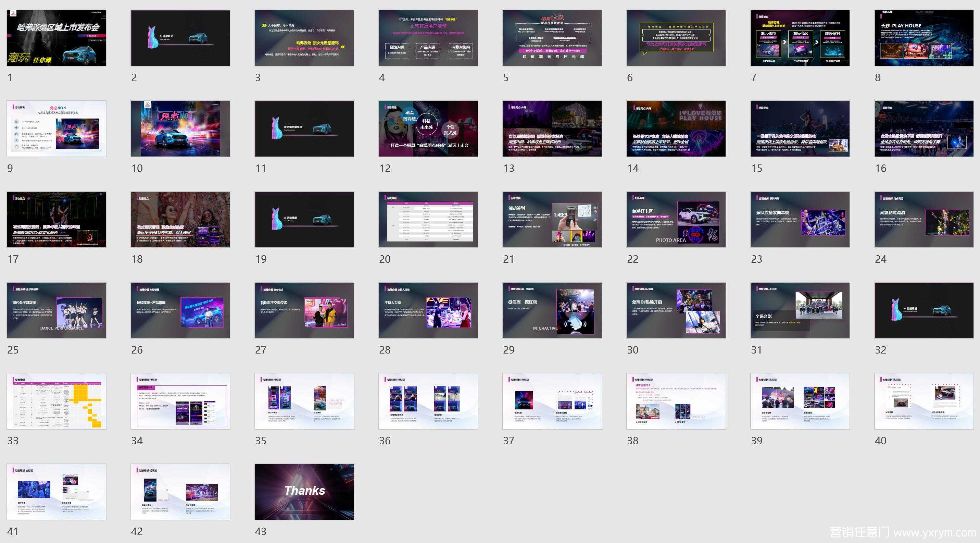Viewport: 980px width, 543px height.
Task: Select slide 17 green laser stage thumbnail
Action: (56, 220)
